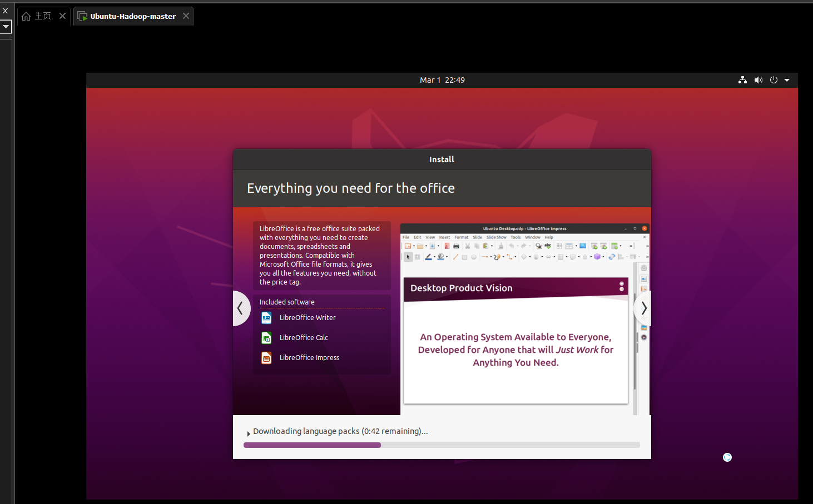Open Ubuntu network status icon in top bar
The height and width of the screenshot is (504, 813).
pyautogui.click(x=742, y=80)
